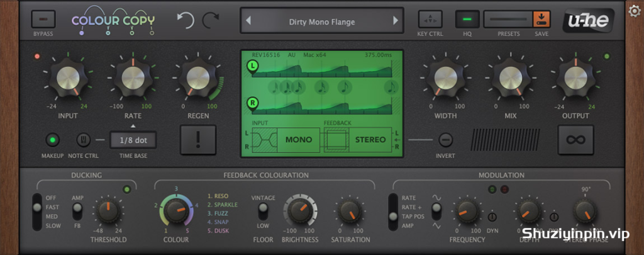Image resolution: width=644 pixels, height=255 pixels.
Task: Click the exclamation mark panic button
Action: pyautogui.click(x=198, y=140)
